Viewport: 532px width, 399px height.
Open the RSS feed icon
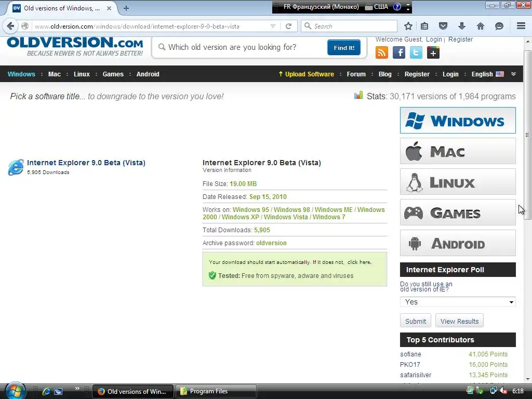382,52
